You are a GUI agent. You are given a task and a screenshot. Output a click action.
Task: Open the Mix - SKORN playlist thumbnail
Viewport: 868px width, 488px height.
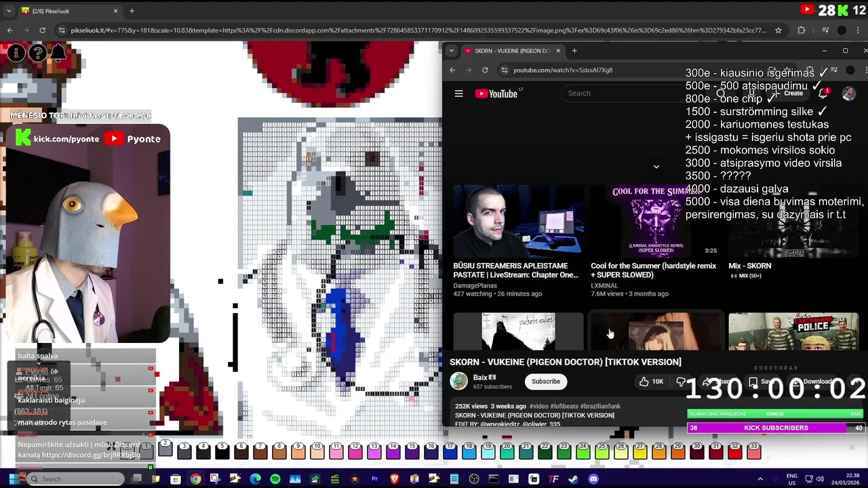coord(793,221)
